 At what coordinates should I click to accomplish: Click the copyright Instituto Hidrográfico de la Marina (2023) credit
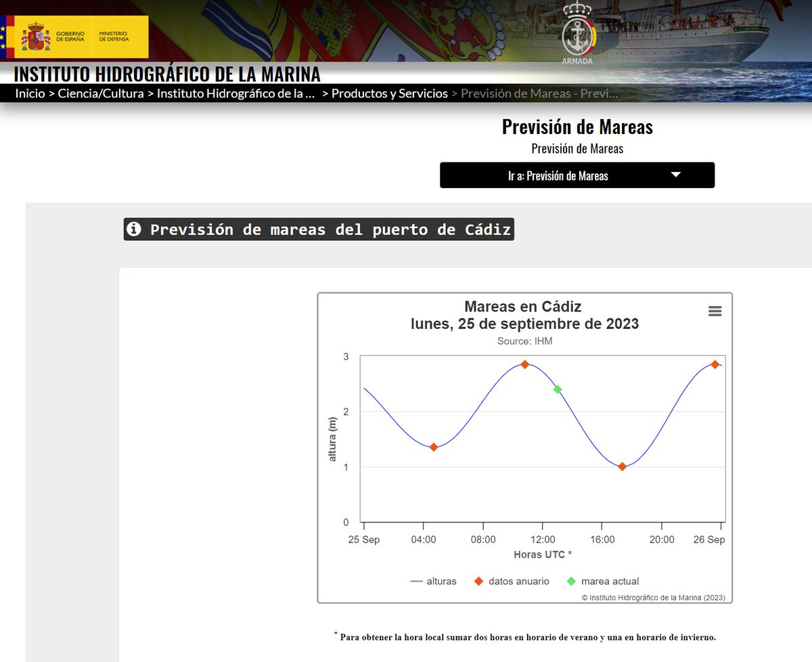654,598
